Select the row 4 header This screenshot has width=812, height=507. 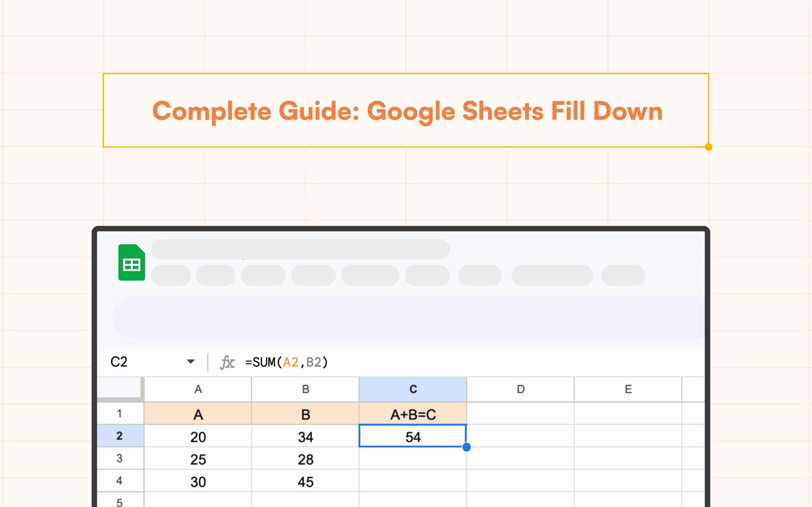point(120,481)
